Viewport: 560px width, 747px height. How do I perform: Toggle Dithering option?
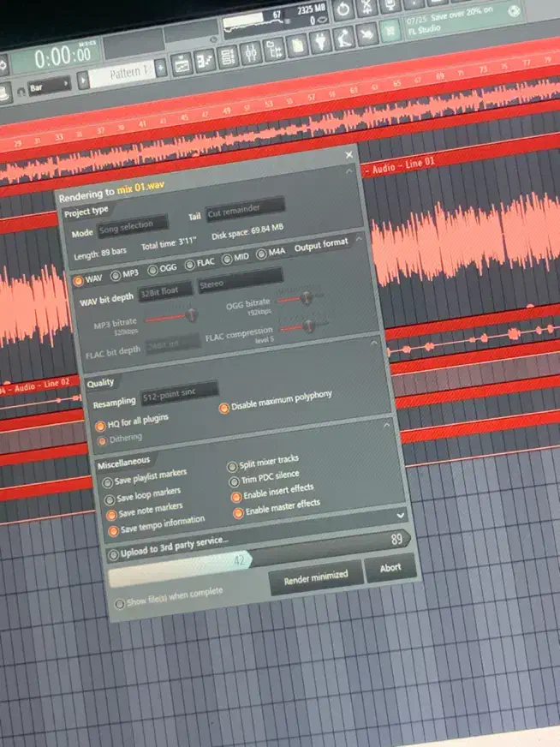click(102, 441)
